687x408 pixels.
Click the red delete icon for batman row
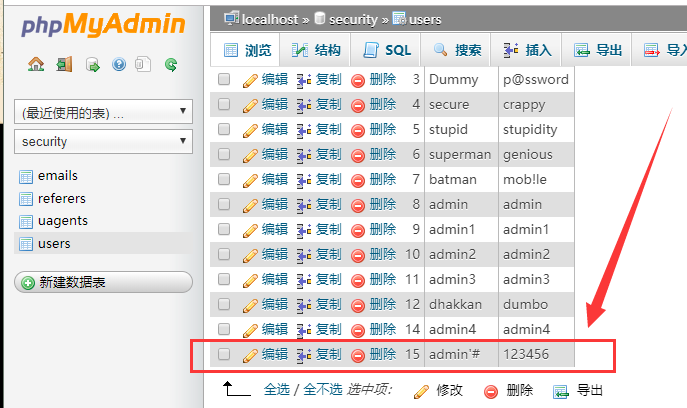point(358,179)
